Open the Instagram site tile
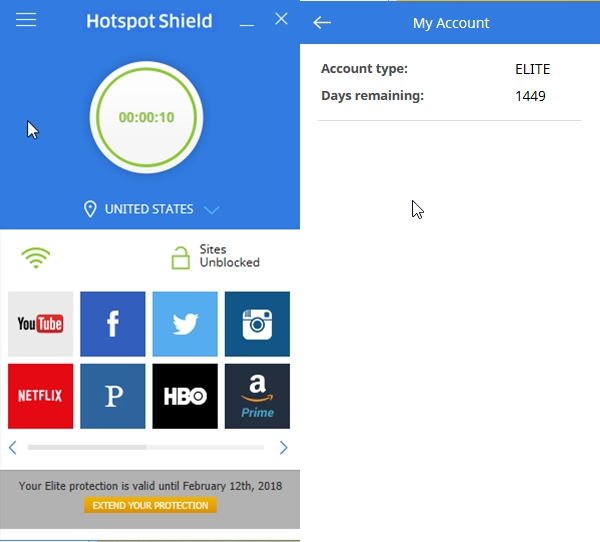This screenshot has width=600, height=542. pos(257,324)
